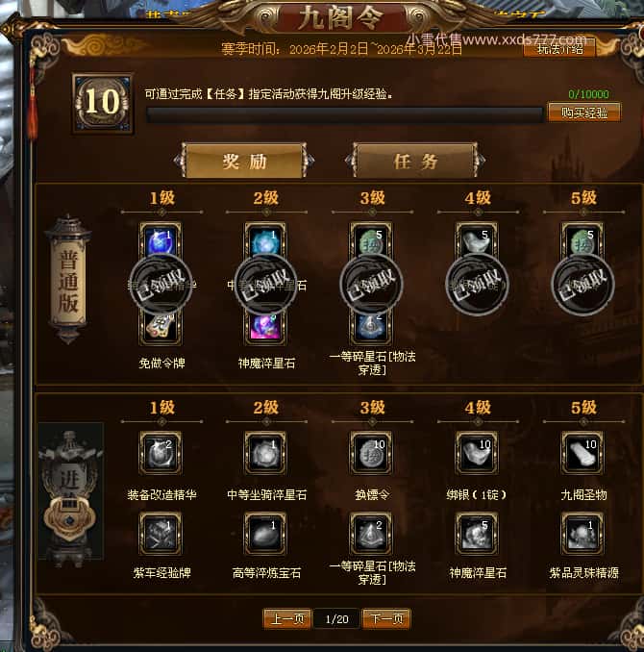Click the 进阶 advanced version lock emblem
Screen dimensions: 644x652
pyautogui.click(x=70, y=495)
